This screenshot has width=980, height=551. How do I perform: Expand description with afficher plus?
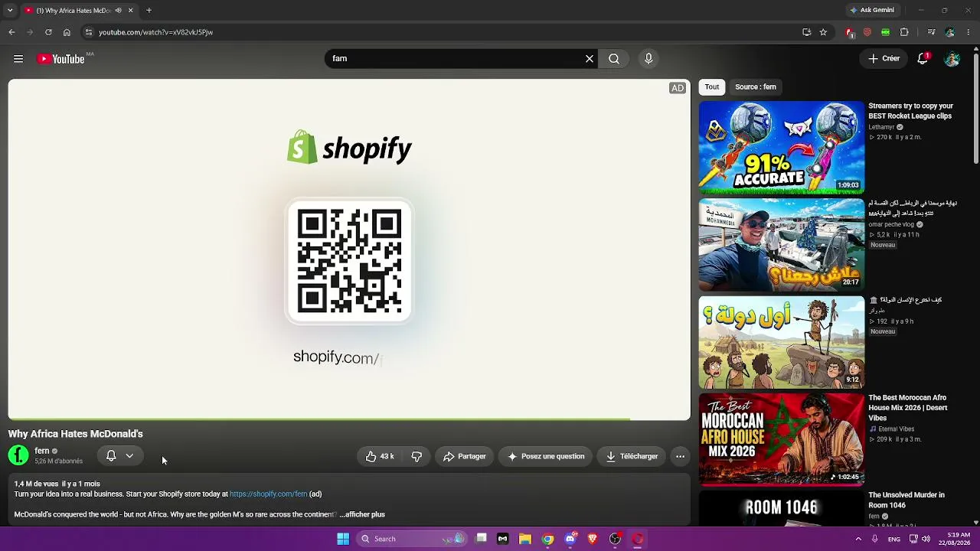pos(362,515)
